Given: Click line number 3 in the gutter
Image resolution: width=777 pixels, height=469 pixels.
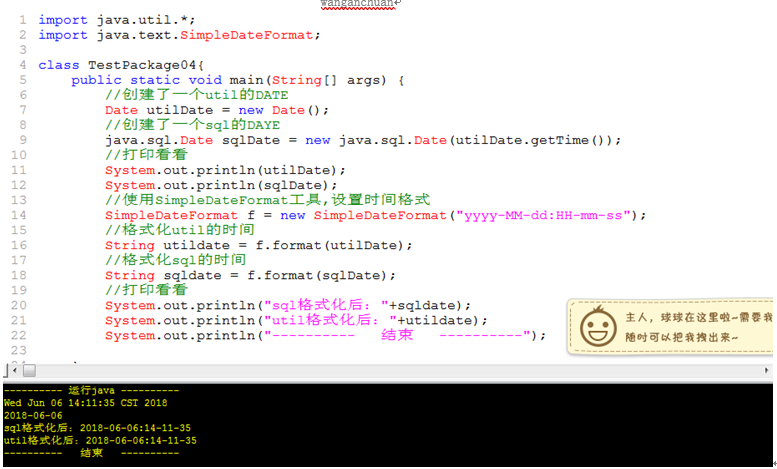Looking at the screenshot, I should tap(22, 50).
